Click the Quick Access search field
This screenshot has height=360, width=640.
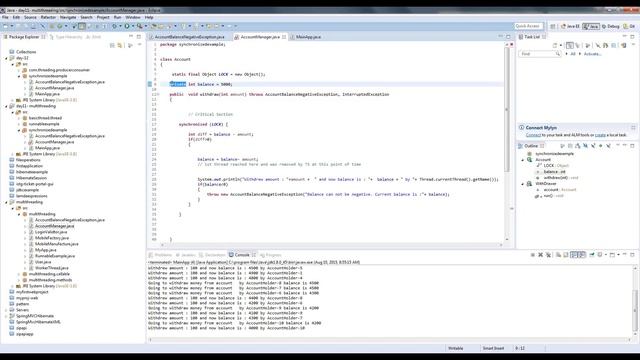click(x=529, y=26)
